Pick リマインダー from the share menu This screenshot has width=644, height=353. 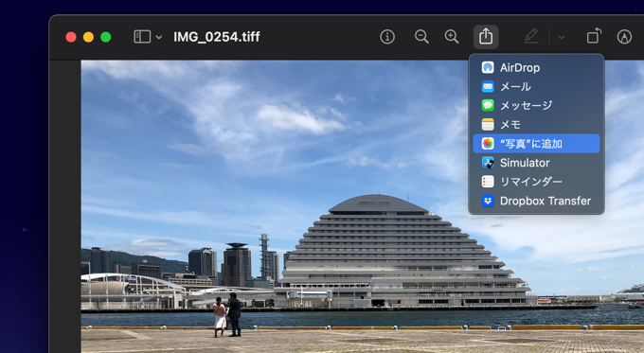(536, 182)
